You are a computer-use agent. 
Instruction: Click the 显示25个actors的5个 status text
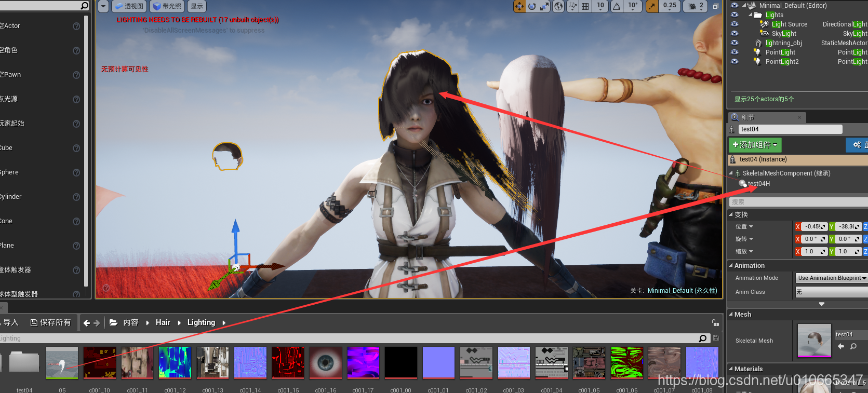click(x=764, y=99)
